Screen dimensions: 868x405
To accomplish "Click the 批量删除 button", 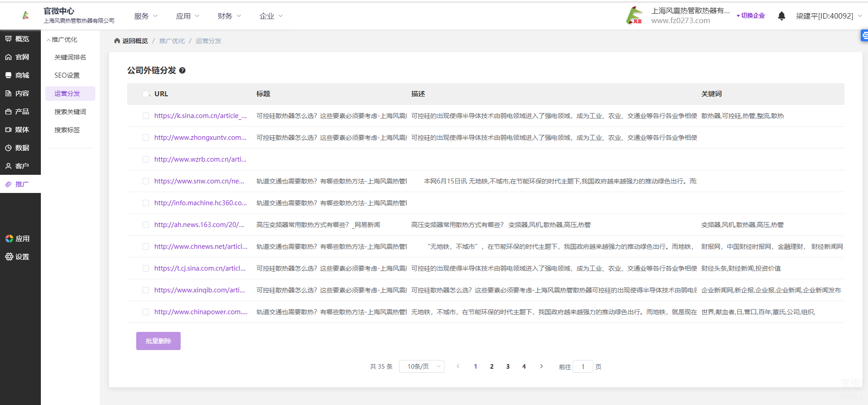I will click(158, 341).
